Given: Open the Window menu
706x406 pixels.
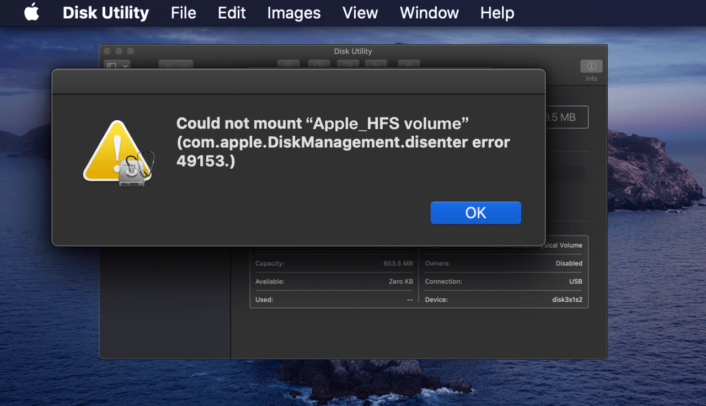Looking at the screenshot, I should tap(429, 13).
